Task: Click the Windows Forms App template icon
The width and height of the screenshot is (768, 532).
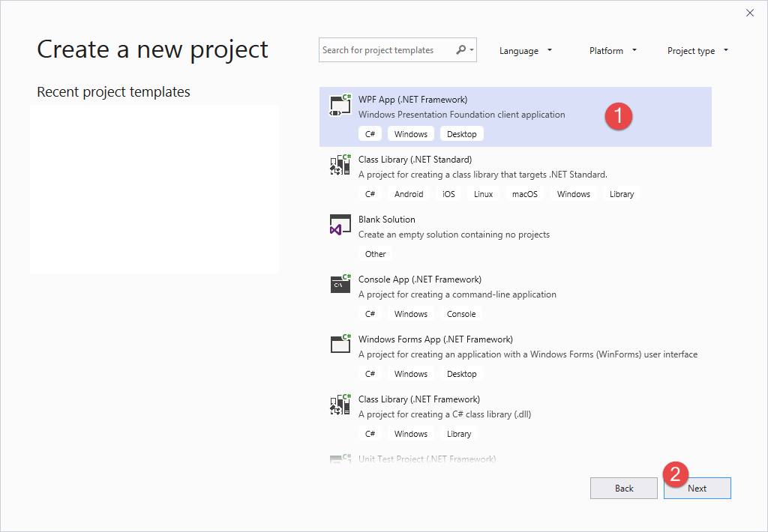Action: pos(340,345)
